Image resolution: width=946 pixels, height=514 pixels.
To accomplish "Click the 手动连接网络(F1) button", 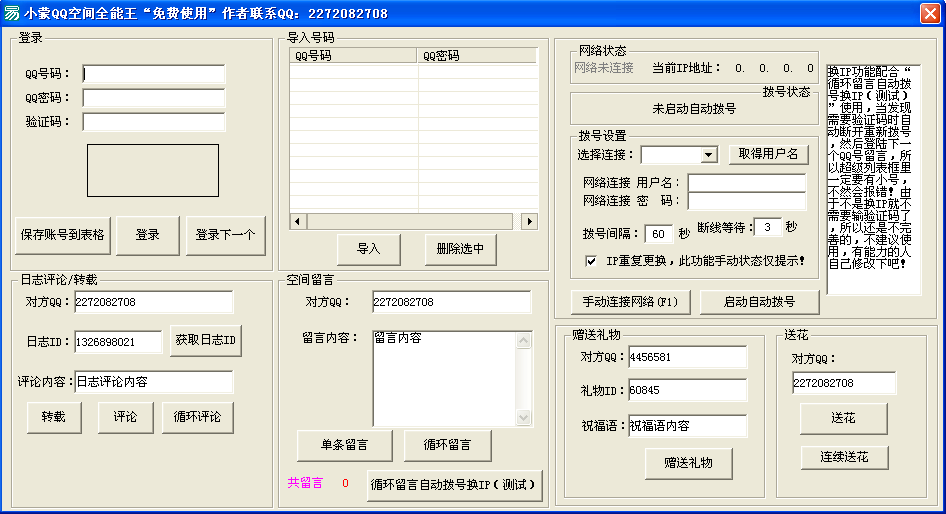I will click(630, 302).
